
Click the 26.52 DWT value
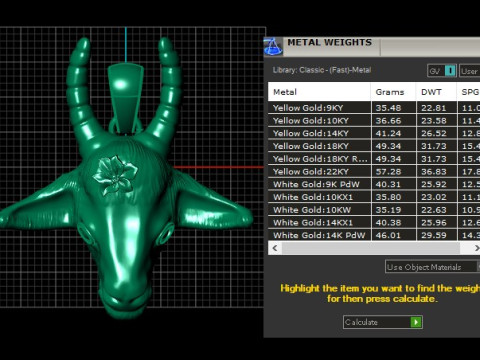point(434,133)
